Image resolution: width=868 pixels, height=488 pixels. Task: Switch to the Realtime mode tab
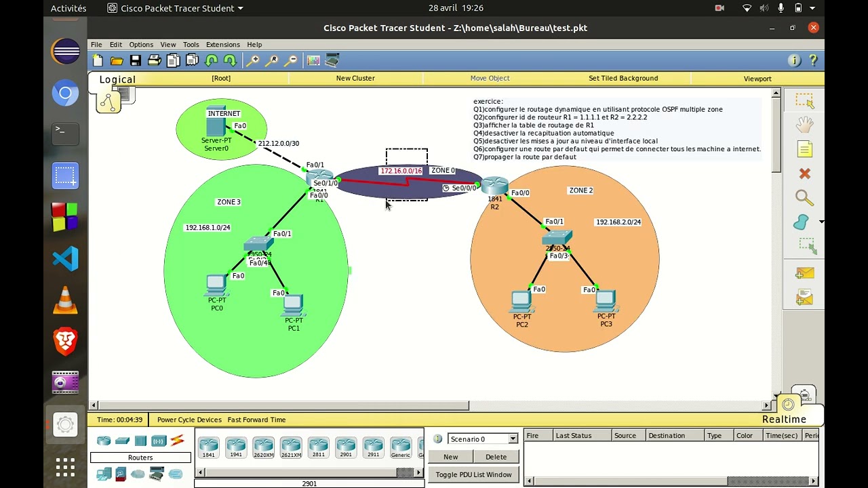point(784,420)
